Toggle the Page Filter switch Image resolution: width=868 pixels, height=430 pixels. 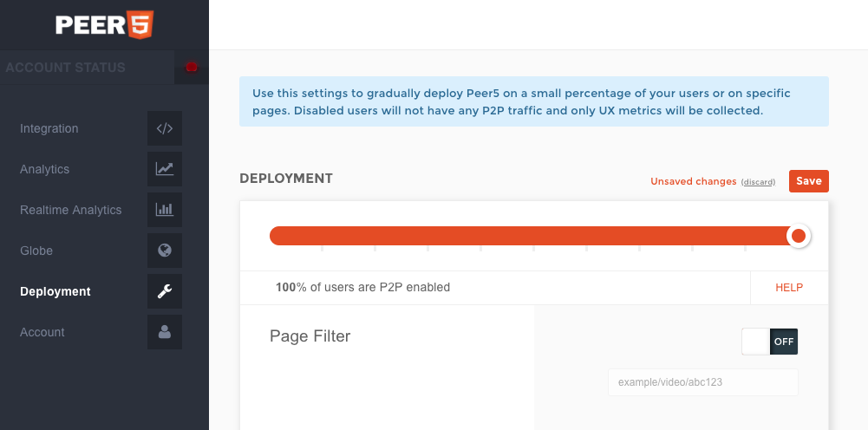point(769,341)
